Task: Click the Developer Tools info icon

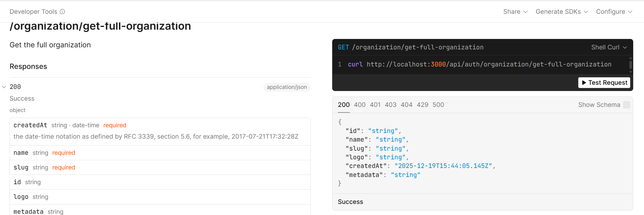Action: pos(62,12)
